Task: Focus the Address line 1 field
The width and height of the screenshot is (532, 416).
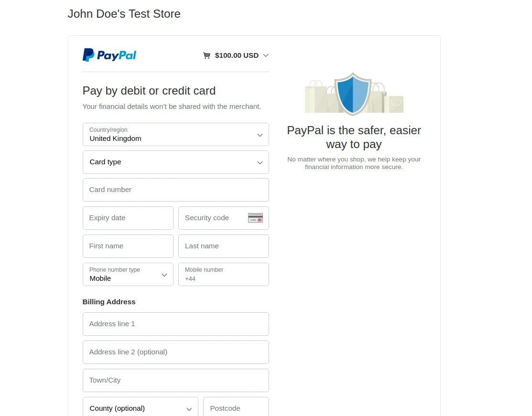Action: pyautogui.click(x=175, y=324)
